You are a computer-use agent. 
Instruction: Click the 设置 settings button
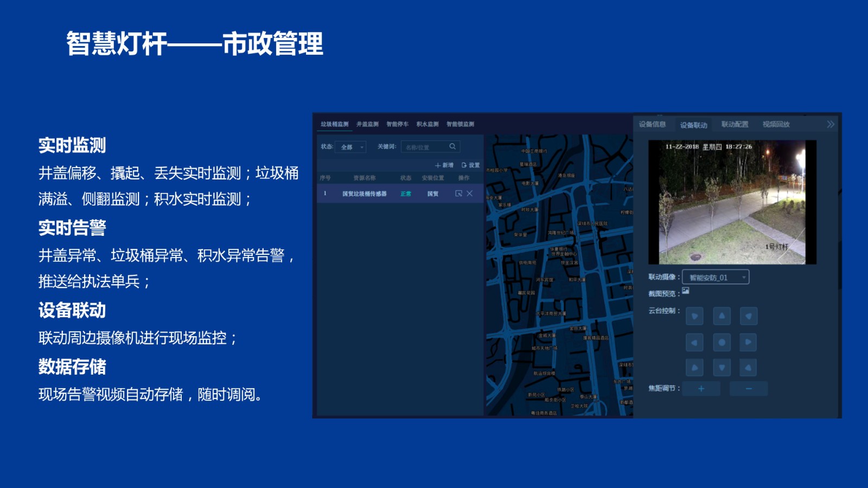pyautogui.click(x=470, y=165)
